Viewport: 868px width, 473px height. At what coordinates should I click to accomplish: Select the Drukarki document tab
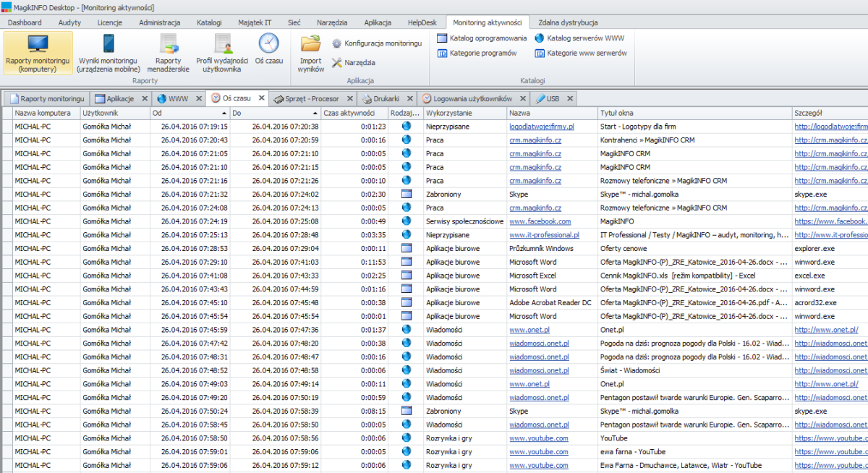(x=386, y=98)
